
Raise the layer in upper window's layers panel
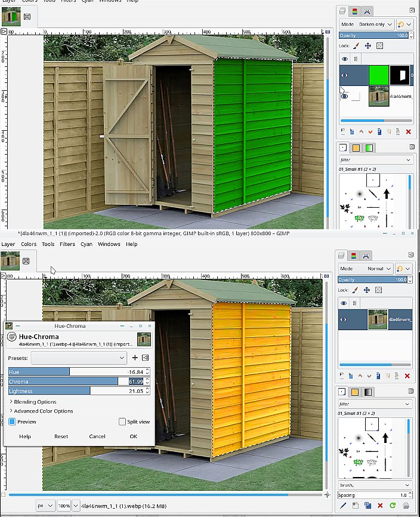[x=362, y=131]
